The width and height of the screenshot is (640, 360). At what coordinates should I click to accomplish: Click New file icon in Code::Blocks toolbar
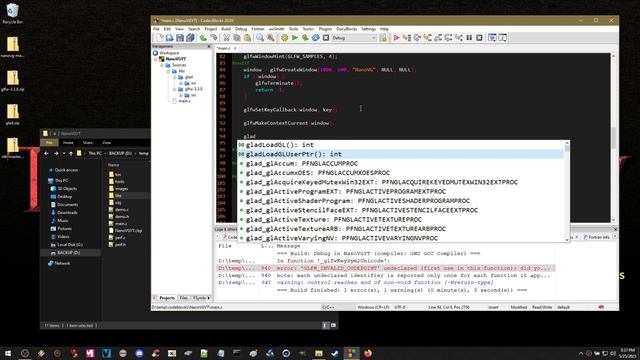159,38
